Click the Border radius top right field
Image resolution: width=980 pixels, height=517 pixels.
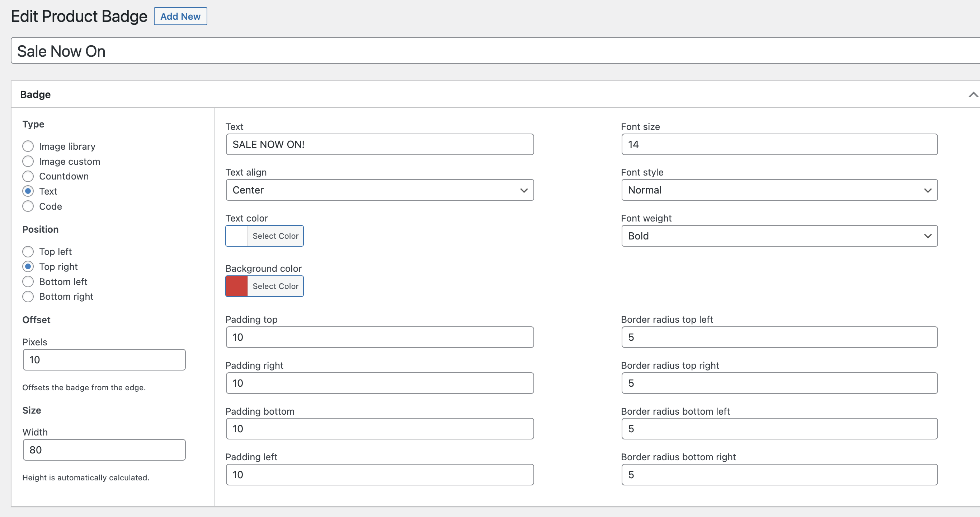tap(779, 383)
